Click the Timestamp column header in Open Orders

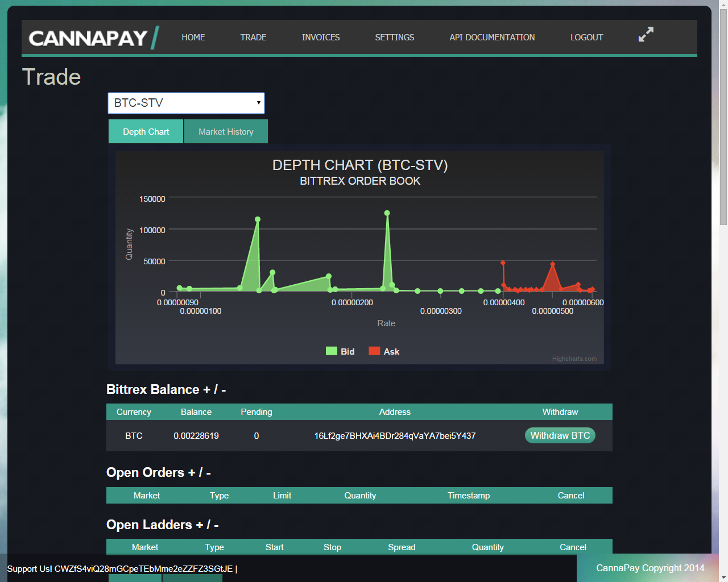pyautogui.click(x=469, y=496)
